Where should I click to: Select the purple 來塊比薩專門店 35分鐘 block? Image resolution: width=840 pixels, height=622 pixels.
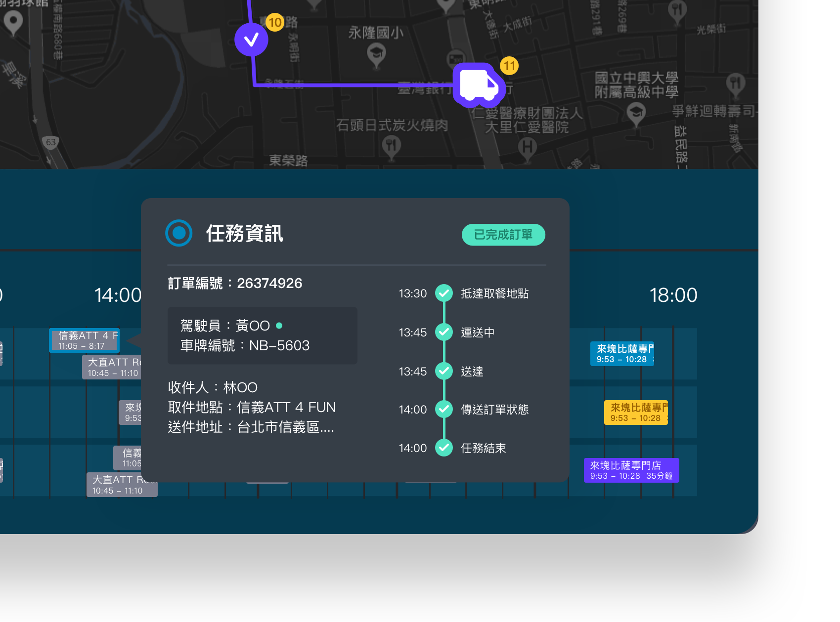pyautogui.click(x=631, y=470)
